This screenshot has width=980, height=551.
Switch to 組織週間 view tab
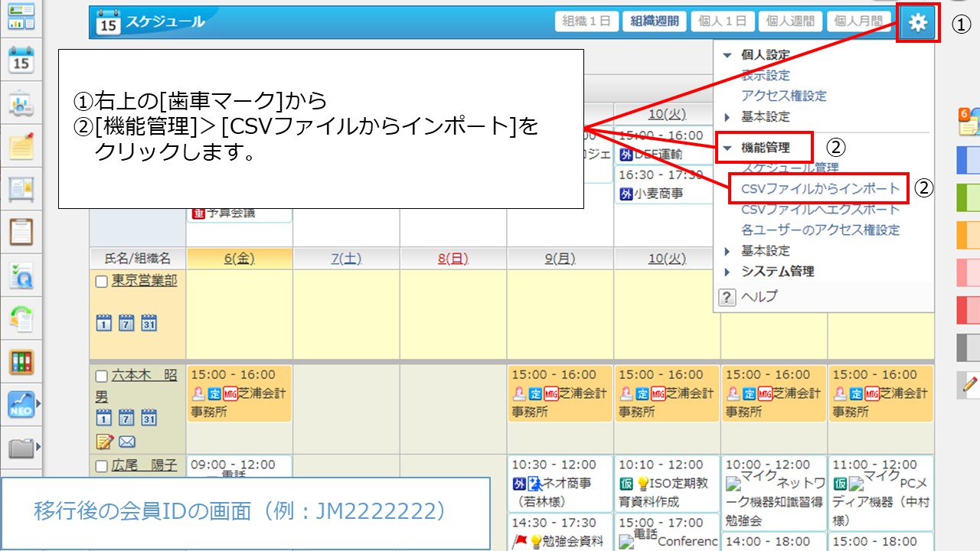point(654,21)
